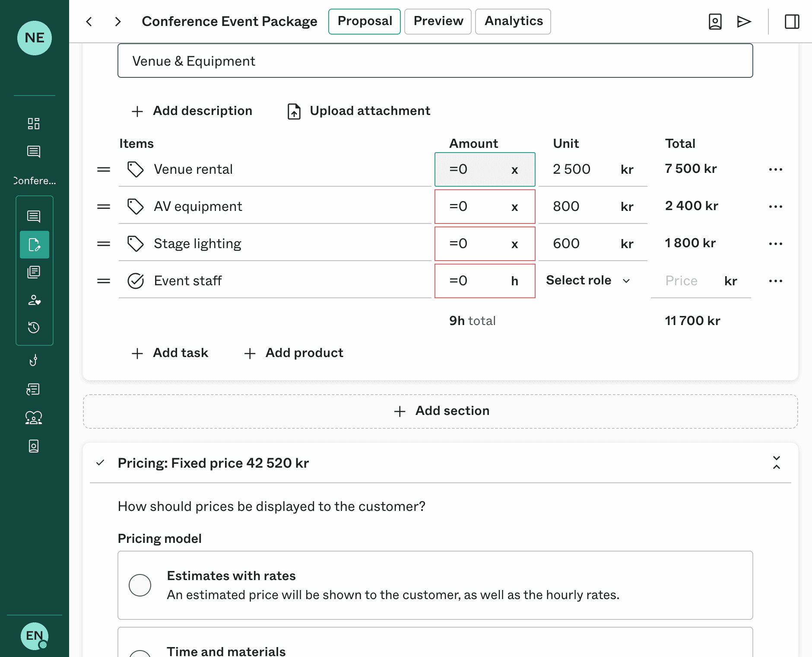
Task: Open the history clock icon in sidebar
Action: [x=34, y=328]
